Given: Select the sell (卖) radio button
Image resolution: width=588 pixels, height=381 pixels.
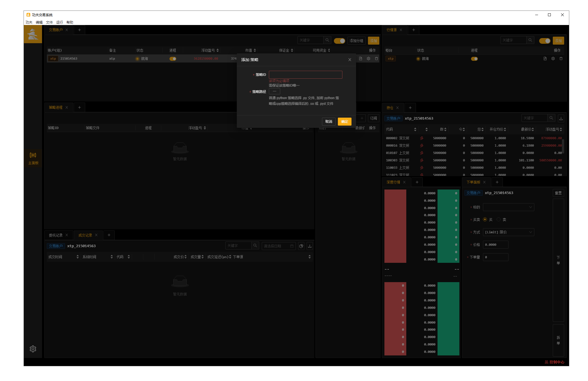Looking at the screenshot, I should [x=499, y=220].
